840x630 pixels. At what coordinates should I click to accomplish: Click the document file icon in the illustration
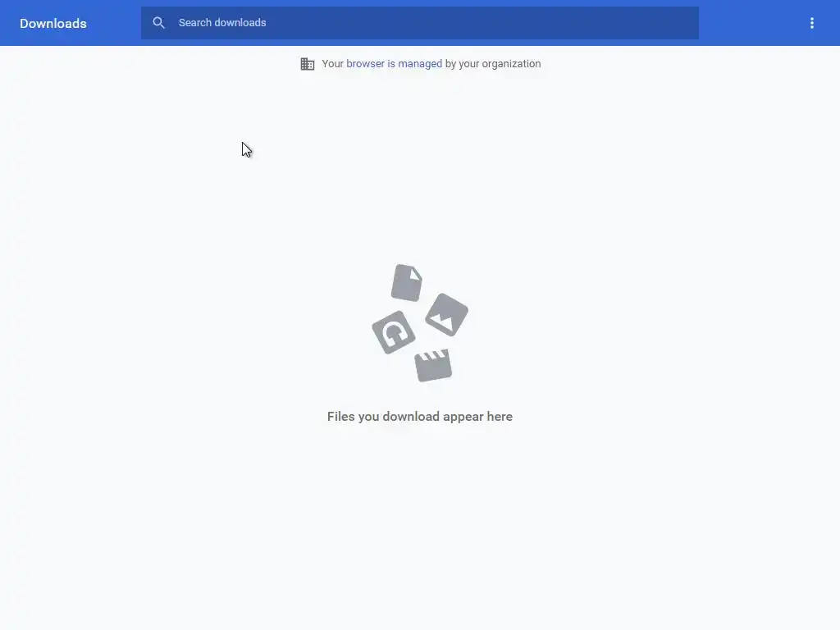pos(407,283)
